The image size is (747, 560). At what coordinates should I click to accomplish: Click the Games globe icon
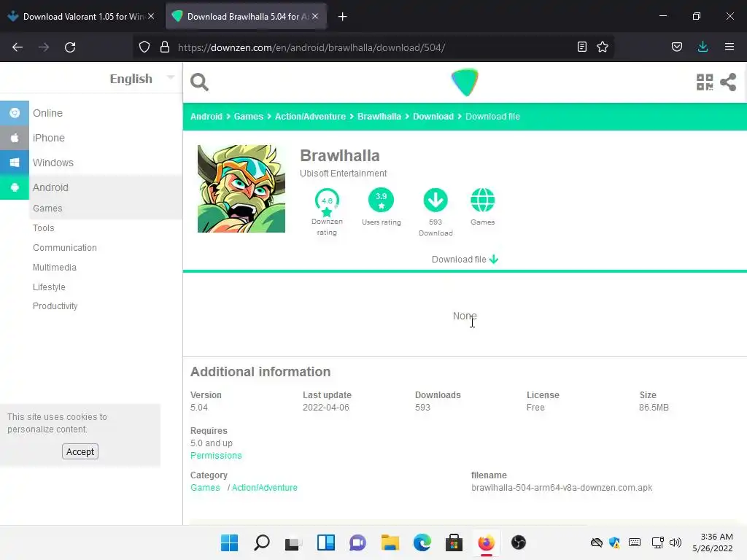click(483, 200)
